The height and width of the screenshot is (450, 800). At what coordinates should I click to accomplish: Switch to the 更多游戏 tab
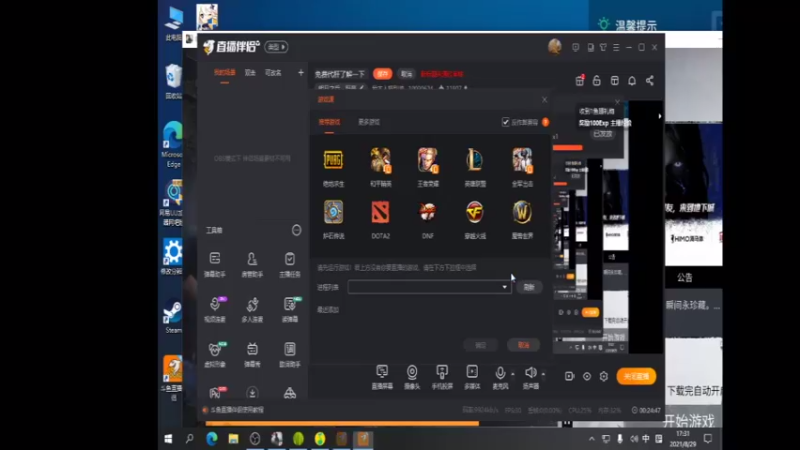(369, 122)
